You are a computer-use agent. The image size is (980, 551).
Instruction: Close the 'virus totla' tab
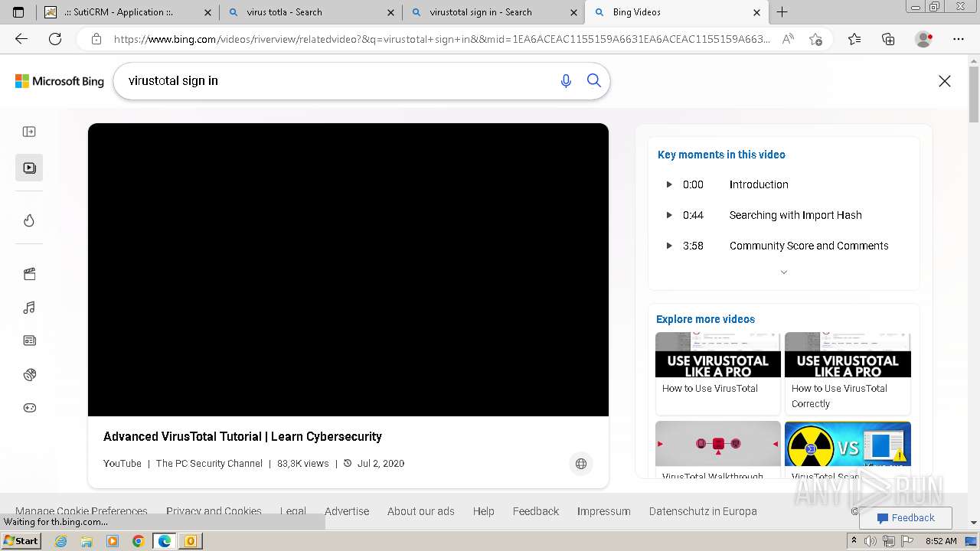pos(390,12)
